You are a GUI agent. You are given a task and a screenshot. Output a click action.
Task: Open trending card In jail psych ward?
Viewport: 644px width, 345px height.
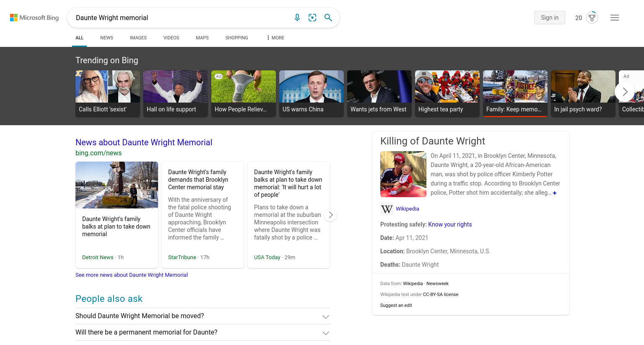click(x=583, y=93)
